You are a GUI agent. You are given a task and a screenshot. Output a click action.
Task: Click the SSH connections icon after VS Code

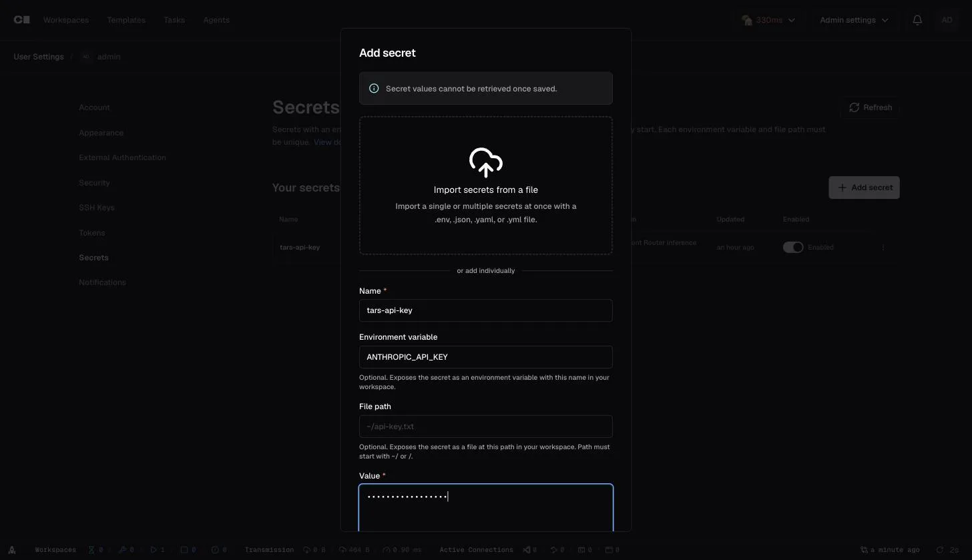[554, 550]
